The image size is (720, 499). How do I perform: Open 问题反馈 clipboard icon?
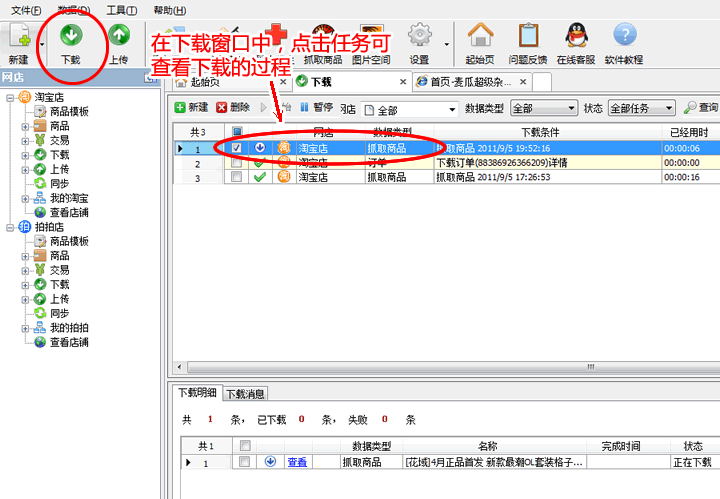528,44
